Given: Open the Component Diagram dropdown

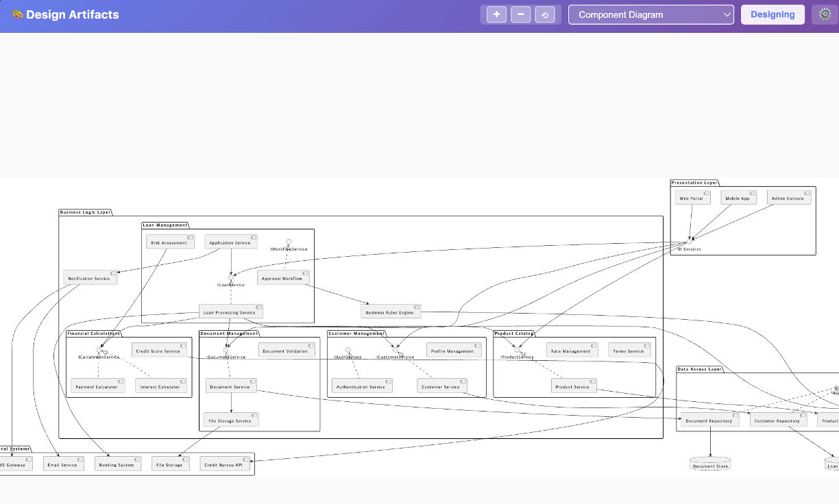Looking at the screenshot, I should pos(650,14).
